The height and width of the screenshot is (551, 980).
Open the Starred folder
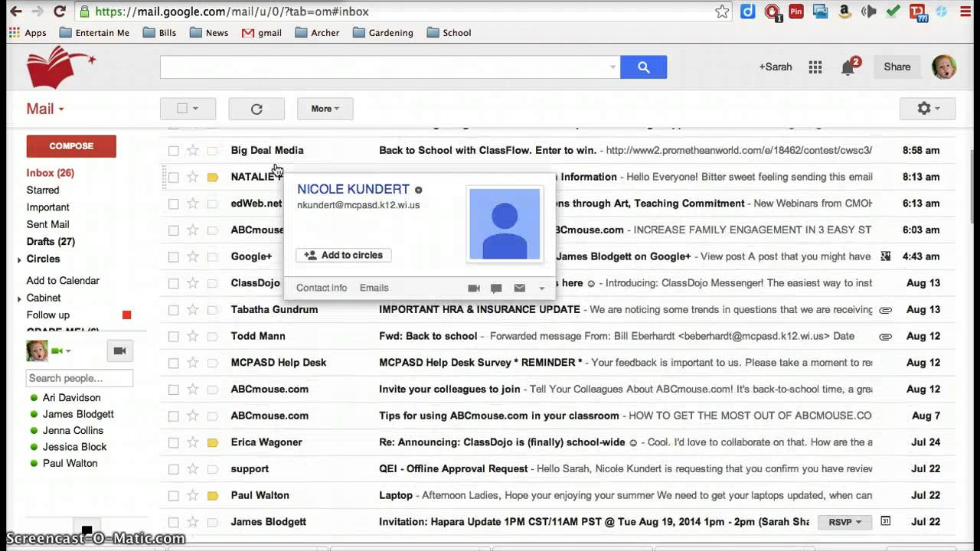42,190
